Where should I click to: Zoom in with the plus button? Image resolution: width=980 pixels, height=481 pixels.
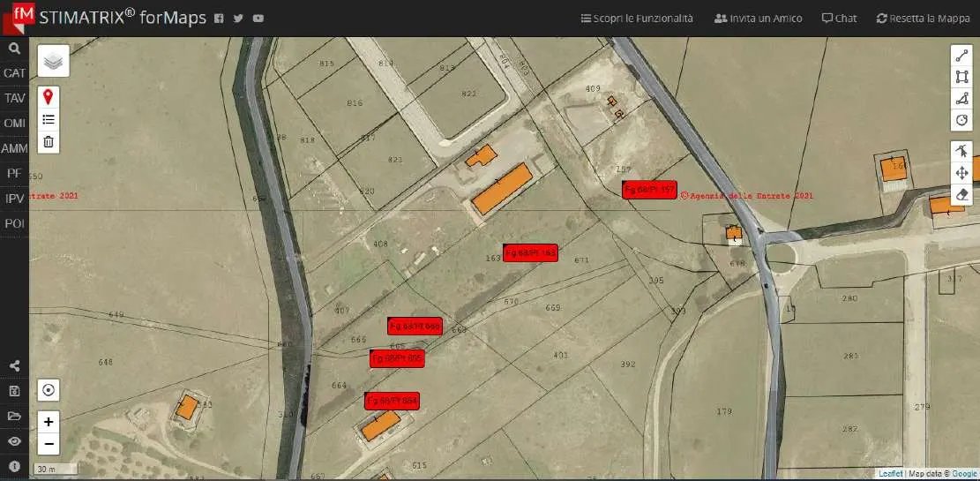[49, 422]
